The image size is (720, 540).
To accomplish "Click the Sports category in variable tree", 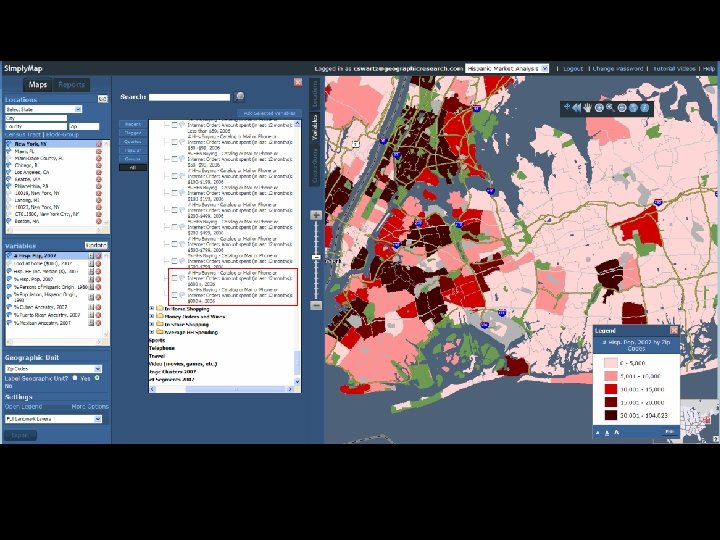I will pyautogui.click(x=157, y=340).
